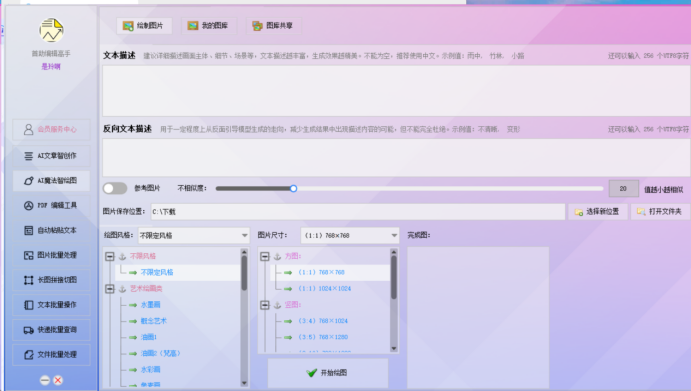Select 不限定风格 in the style tree
Viewport: 691px width, 391px height.
point(157,272)
